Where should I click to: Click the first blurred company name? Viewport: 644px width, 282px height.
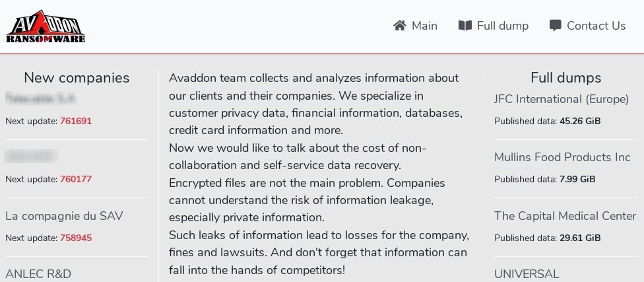[x=41, y=99]
